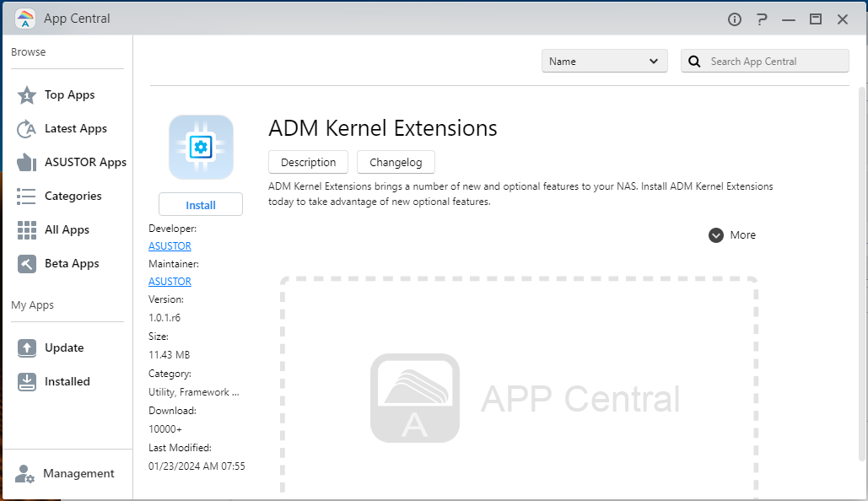Maximize the App Central window
Image resolution: width=868 pixels, height=501 pixels.
click(x=816, y=19)
